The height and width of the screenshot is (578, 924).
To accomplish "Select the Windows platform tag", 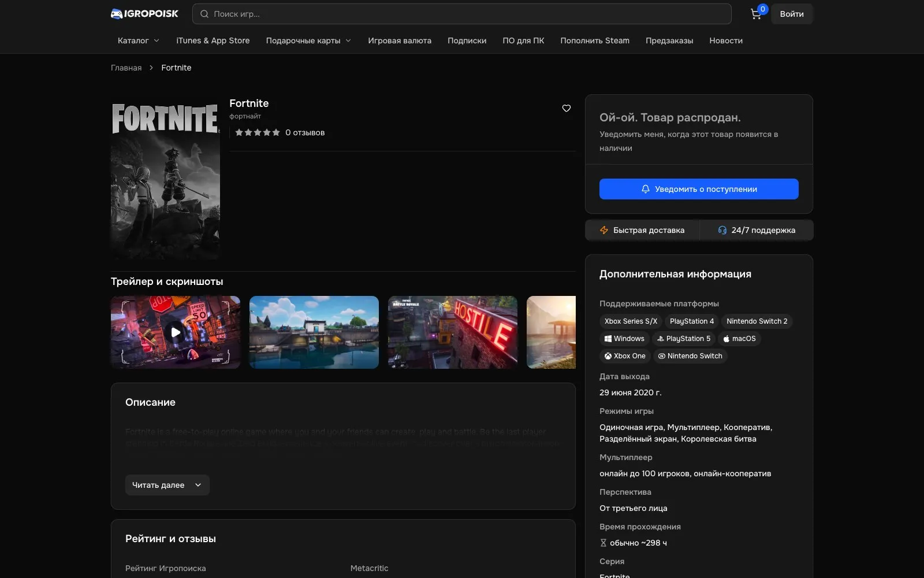I will [x=624, y=339].
